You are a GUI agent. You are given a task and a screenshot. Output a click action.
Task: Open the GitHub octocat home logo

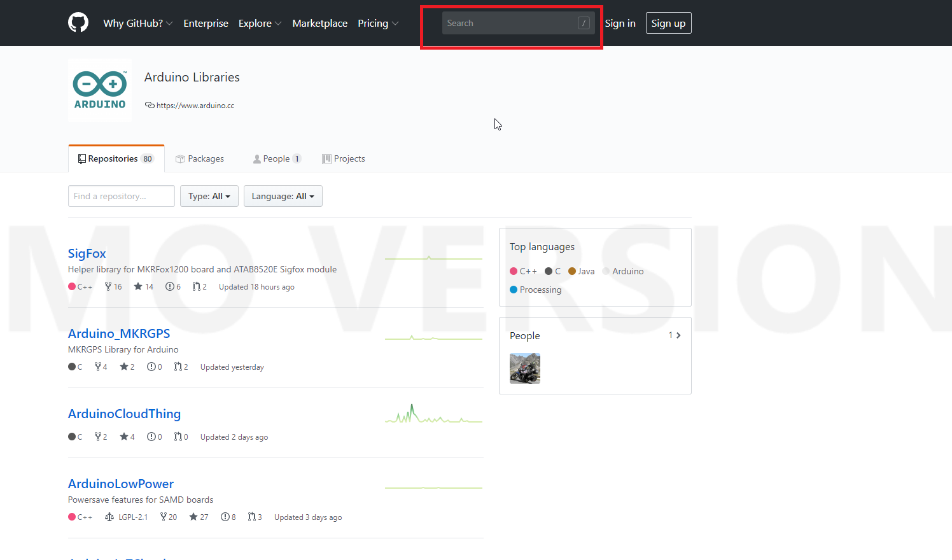[x=78, y=23]
